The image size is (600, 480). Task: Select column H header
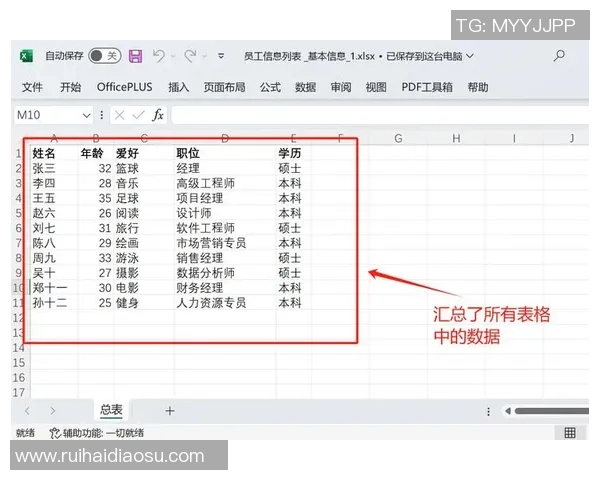pos(456,138)
